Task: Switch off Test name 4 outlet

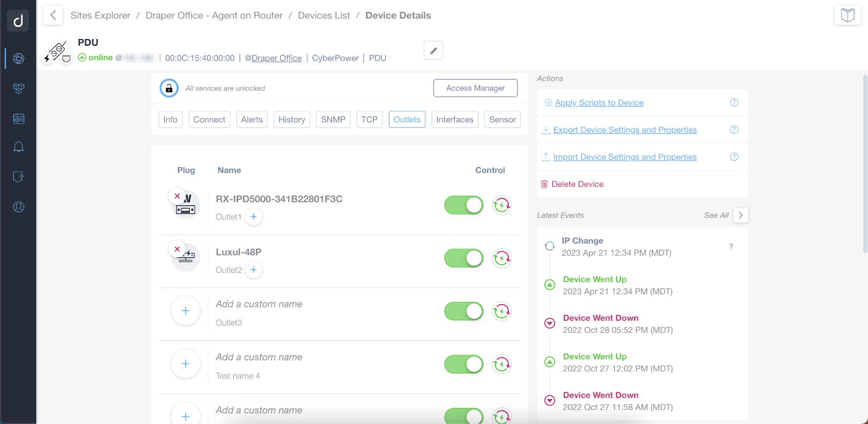Action: 464,364
